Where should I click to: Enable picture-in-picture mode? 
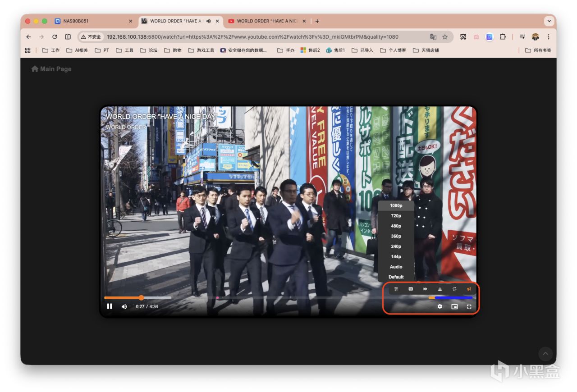[454, 306]
